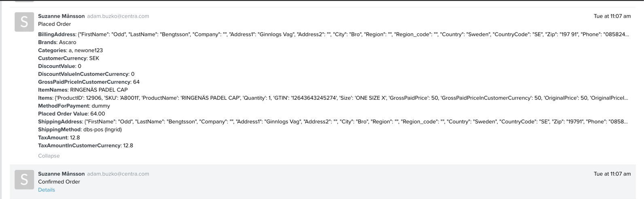The image size is (644, 199).
Task: Click the email address on Confirmed Order event
Action: 118,174
